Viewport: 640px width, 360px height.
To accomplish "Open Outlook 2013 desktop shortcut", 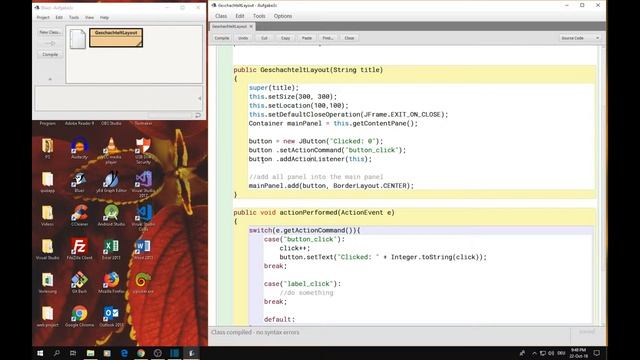I will pyautogui.click(x=111, y=316).
